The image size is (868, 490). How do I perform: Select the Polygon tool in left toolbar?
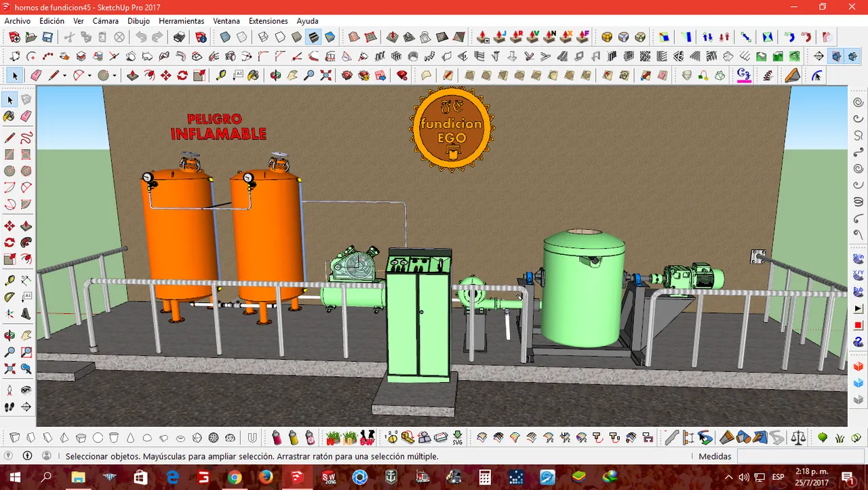point(26,171)
